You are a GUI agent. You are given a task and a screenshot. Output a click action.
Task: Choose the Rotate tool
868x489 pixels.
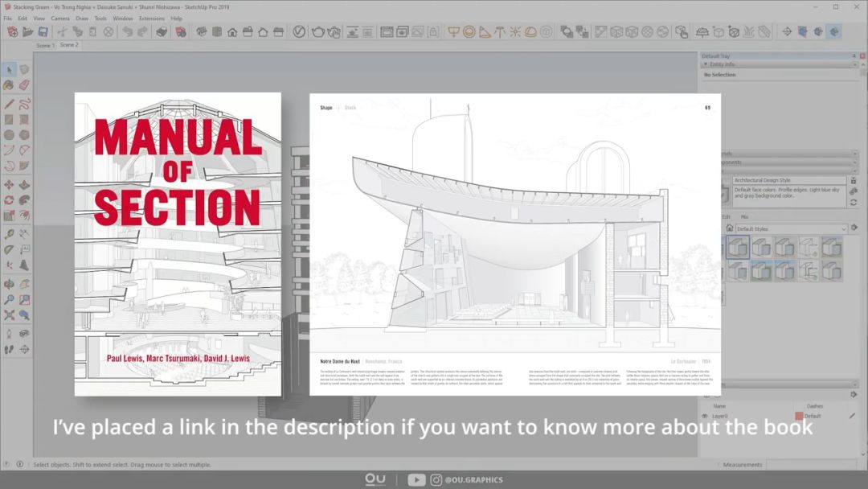9,200
